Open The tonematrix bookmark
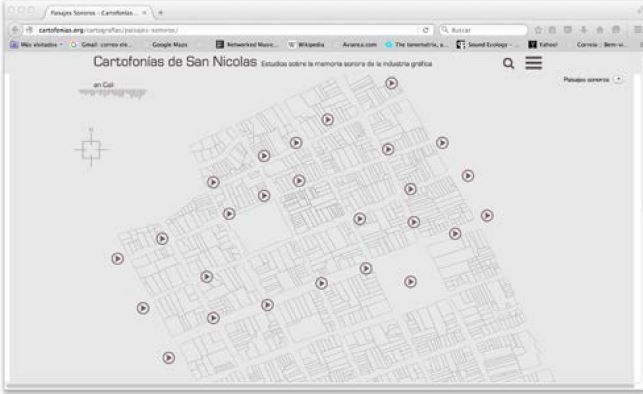Viewport: 643px width, 394px height. click(x=416, y=45)
